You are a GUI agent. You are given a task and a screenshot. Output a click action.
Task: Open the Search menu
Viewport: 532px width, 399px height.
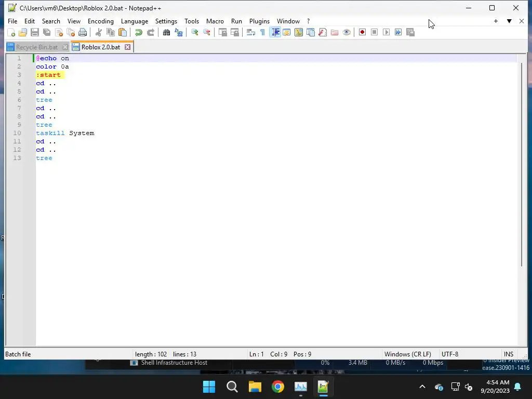point(51,21)
